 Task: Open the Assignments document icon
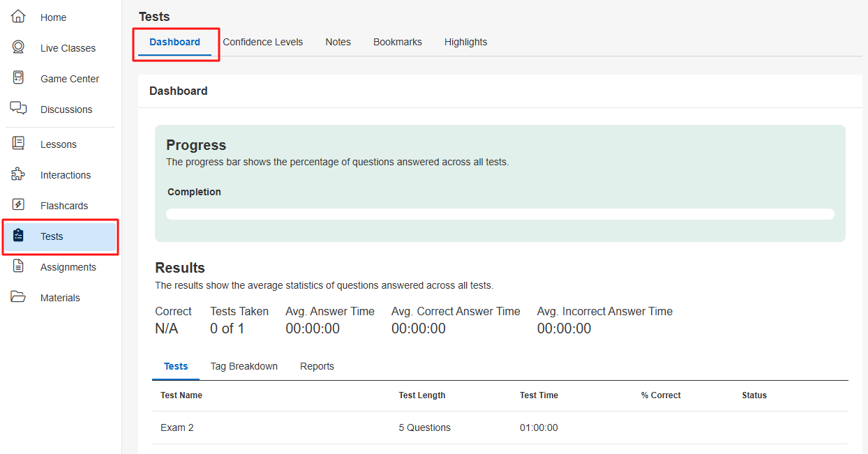[19, 266]
